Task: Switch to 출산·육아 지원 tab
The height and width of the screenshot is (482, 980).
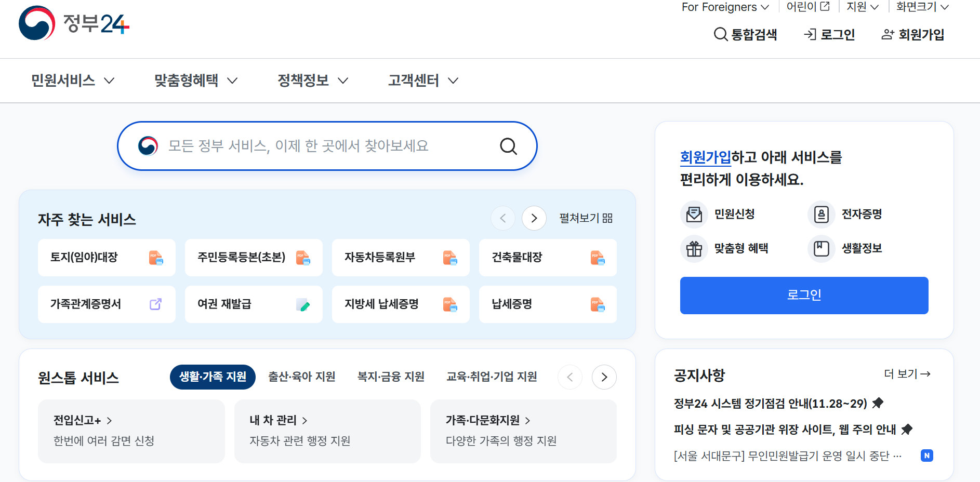Action: tap(302, 377)
